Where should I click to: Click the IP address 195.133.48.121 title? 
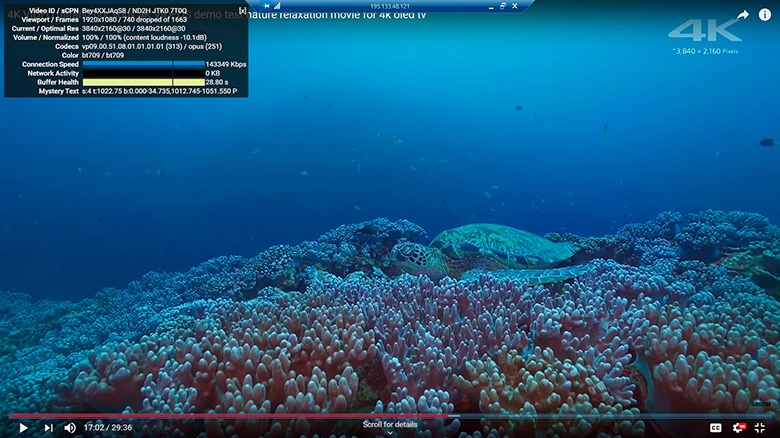pyautogui.click(x=390, y=6)
